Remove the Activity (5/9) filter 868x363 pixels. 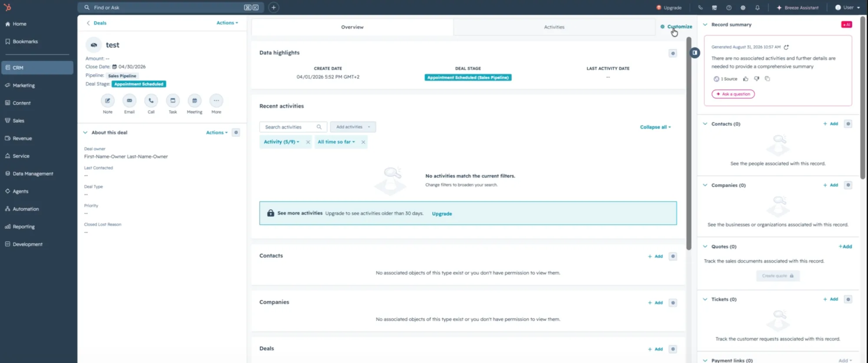click(x=308, y=142)
